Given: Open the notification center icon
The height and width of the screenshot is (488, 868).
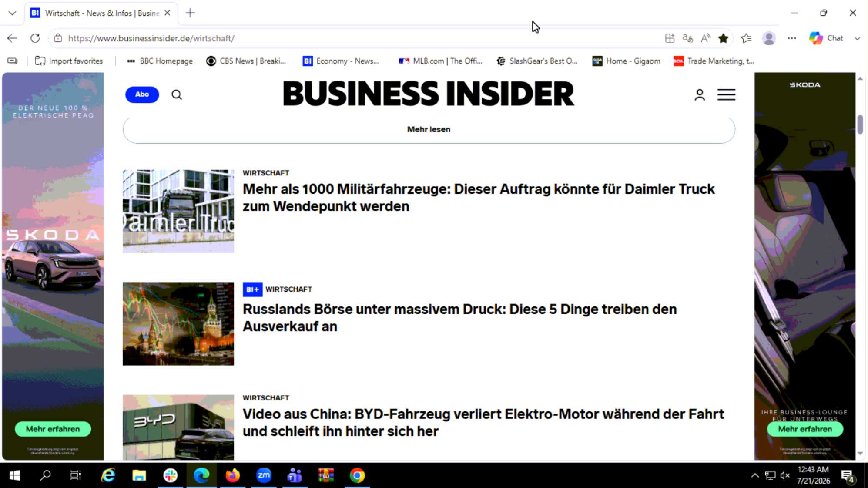Looking at the screenshot, I should [848, 476].
